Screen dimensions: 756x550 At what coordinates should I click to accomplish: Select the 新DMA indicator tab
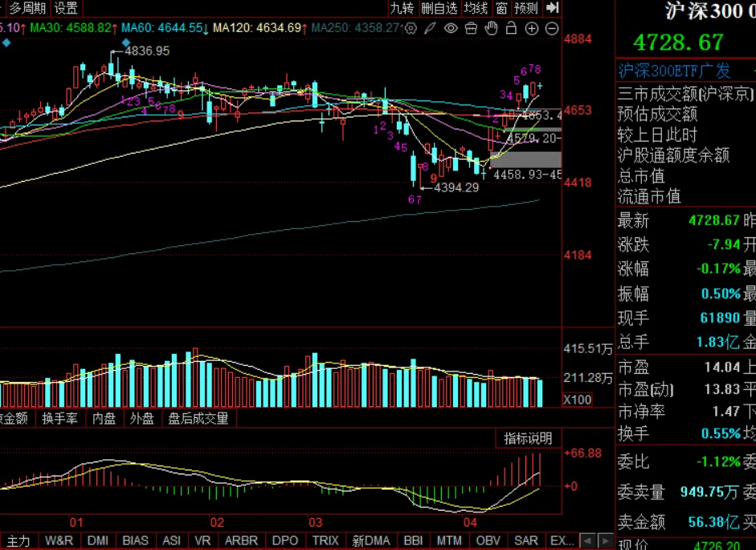tap(370, 541)
